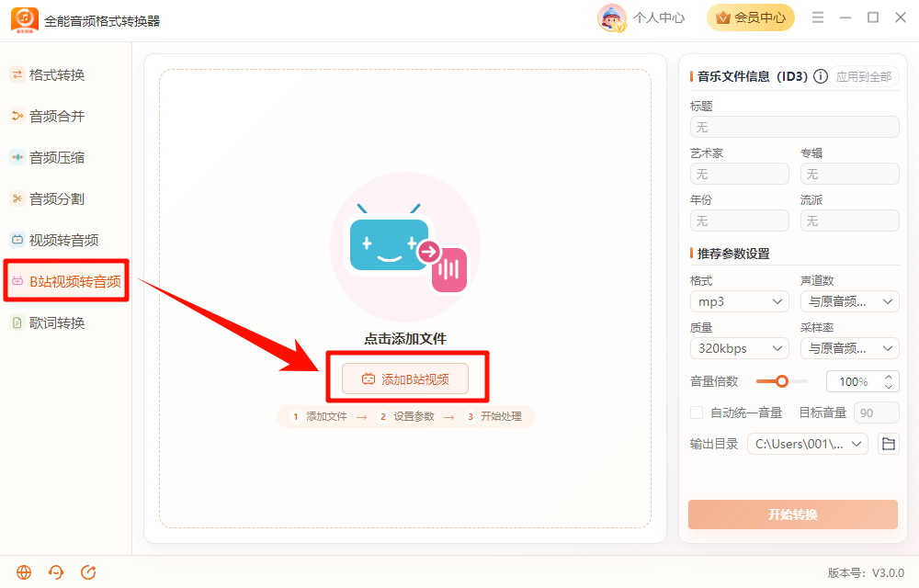Click the 专辑 input field

tap(850, 174)
